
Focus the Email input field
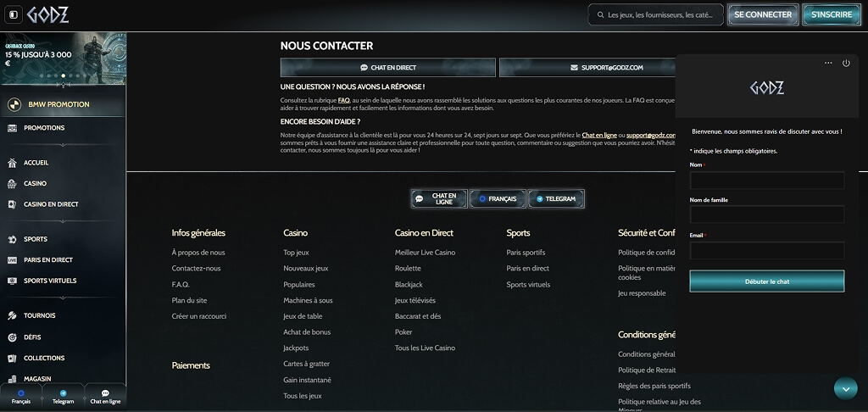766,250
